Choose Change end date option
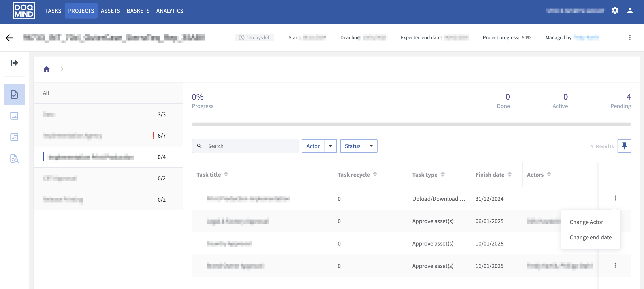 point(590,237)
